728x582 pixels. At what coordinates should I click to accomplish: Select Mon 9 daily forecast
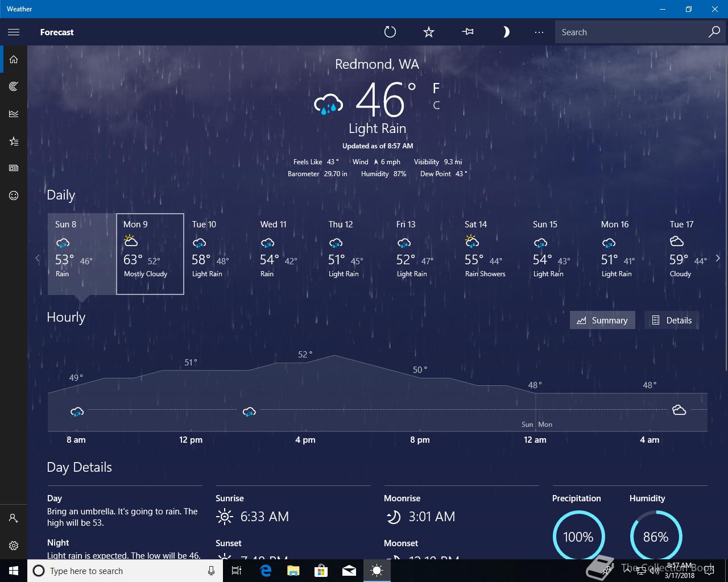coord(150,254)
